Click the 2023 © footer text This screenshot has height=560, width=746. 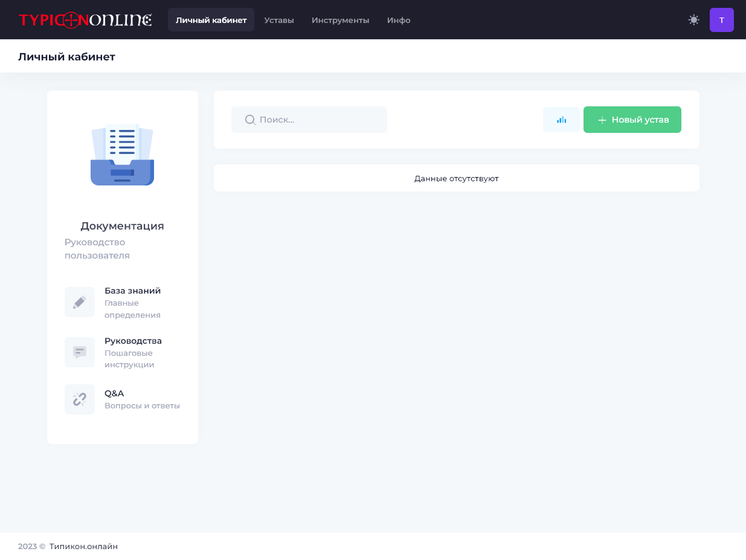[32, 547]
